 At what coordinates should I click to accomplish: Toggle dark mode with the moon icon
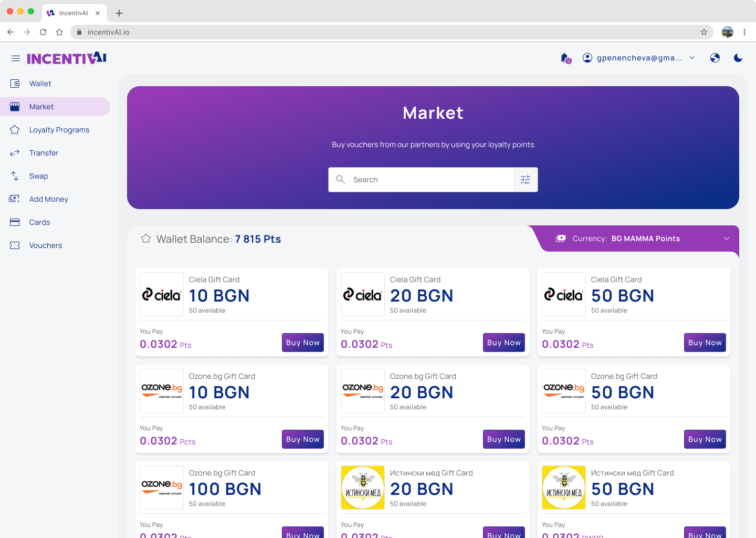pos(738,58)
